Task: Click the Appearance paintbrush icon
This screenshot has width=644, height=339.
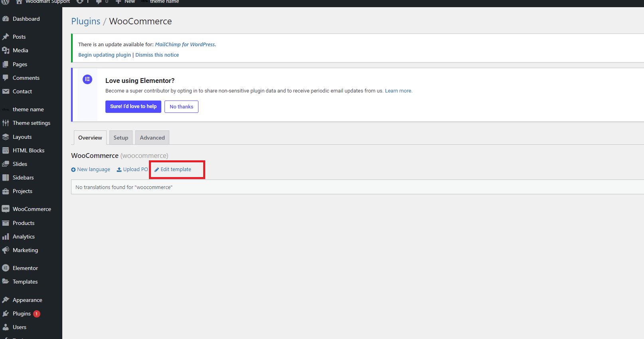Action: (6, 300)
